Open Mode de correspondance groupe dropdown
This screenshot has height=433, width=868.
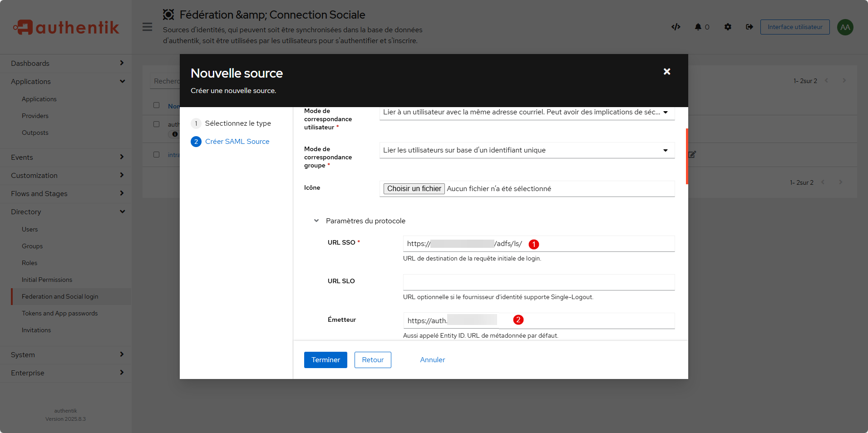(x=527, y=150)
